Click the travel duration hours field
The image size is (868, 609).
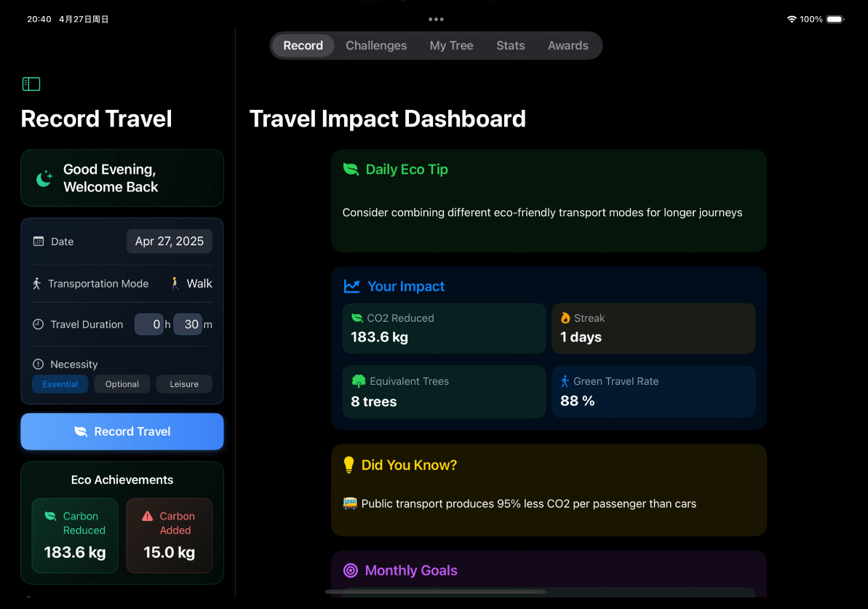tap(149, 325)
